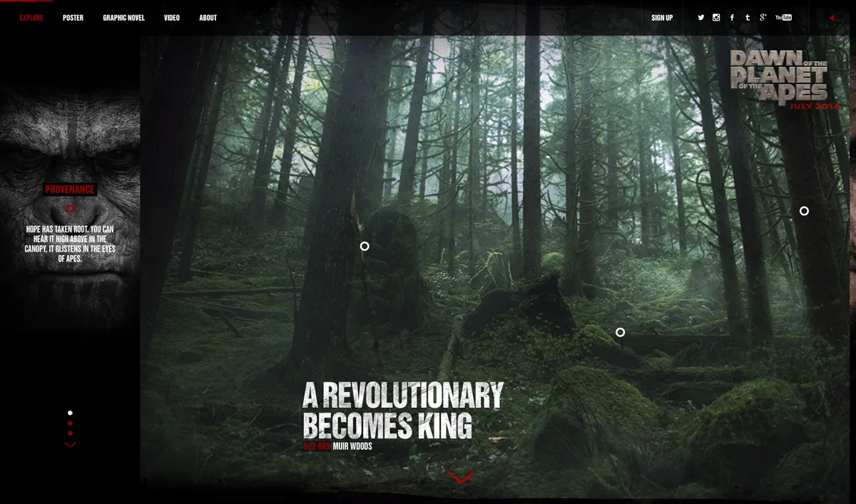Viewport: 856px width, 504px height.
Task: Click the 'Muir Woods' location text
Action: (352, 447)
